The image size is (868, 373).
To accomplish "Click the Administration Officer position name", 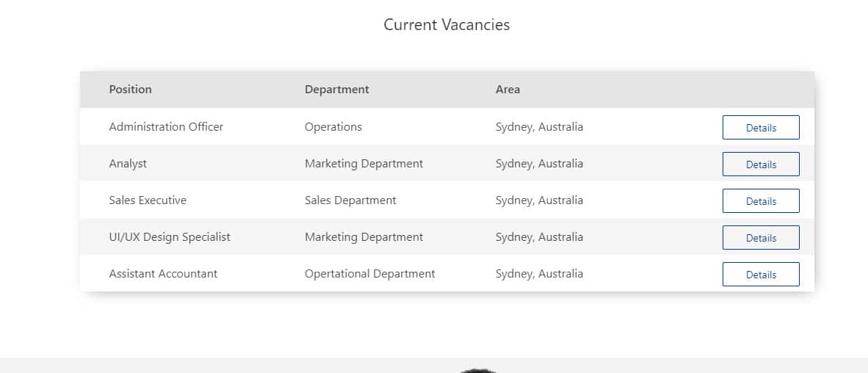I will [x=166, y=126].
